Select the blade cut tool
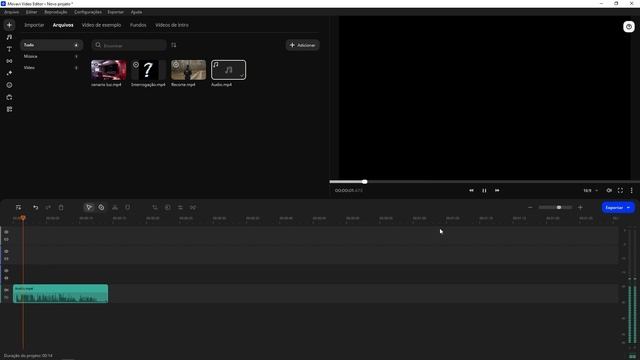This screenshot has height=360, width=640. click(x=101, y=207)
